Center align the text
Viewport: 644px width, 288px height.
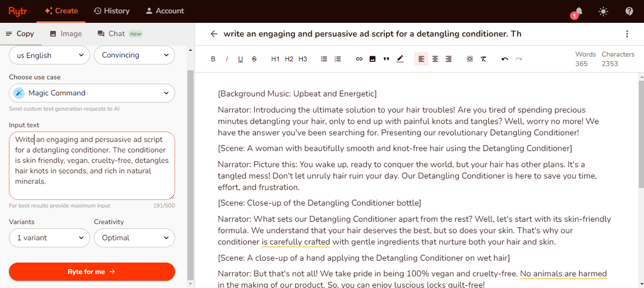(x=435, y=59)
